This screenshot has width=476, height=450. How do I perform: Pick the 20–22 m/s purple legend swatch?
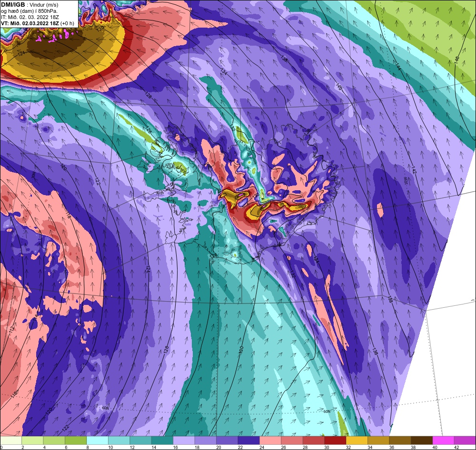coord(227,440)
